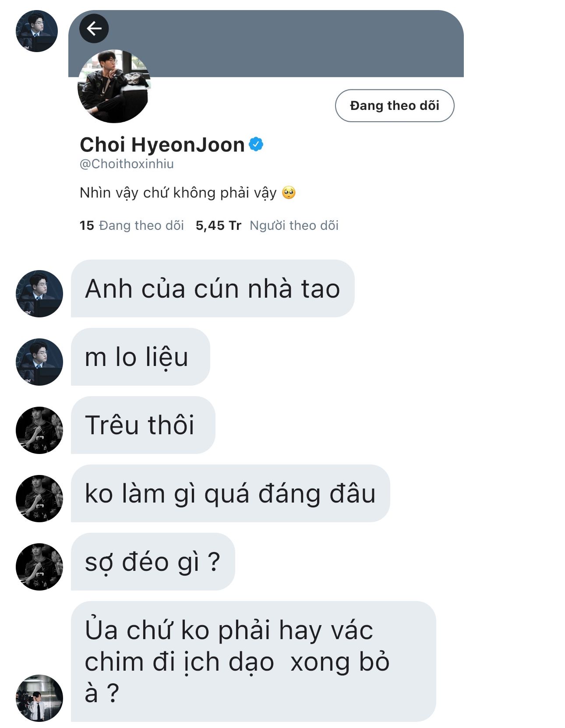Tap the back arrow icon
The height and width of the screenshot is (728, 565).
(x=94, y=28)
